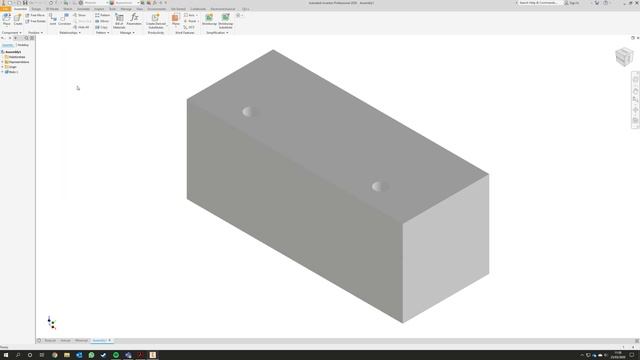
Task: Click the left hole on the block
Action: (x=249, y=111)
